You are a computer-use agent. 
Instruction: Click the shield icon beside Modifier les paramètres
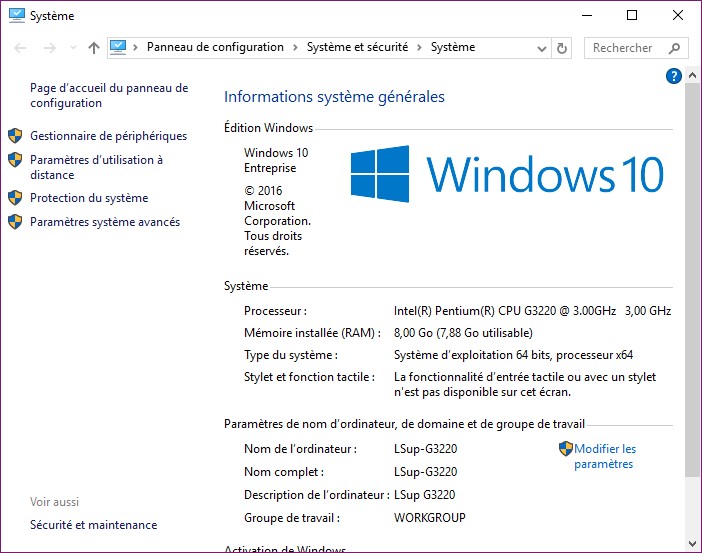click(x=566, y=449)
